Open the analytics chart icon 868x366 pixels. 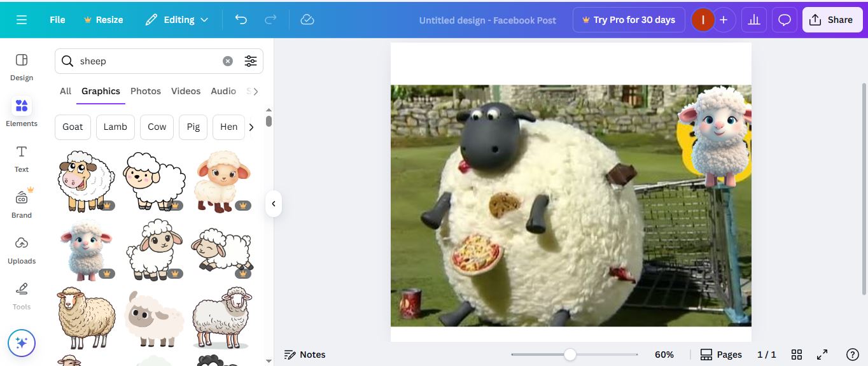(754, 20)
